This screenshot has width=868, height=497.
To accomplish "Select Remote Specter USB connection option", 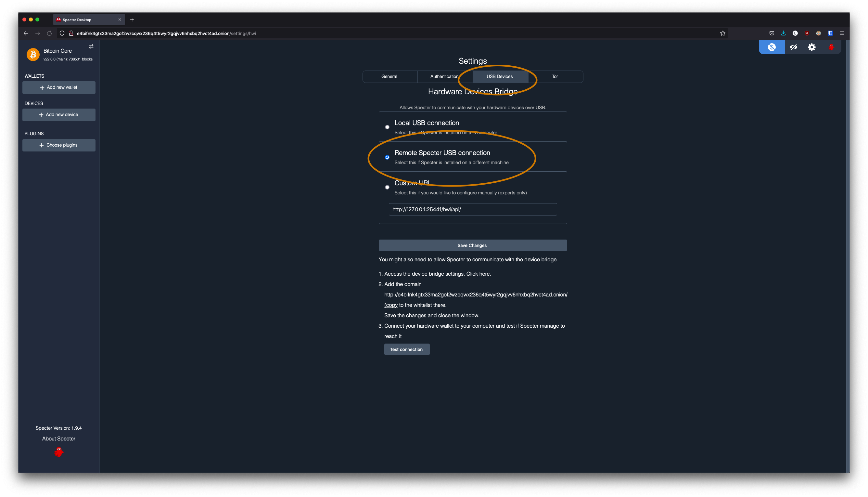I will 387,157.
